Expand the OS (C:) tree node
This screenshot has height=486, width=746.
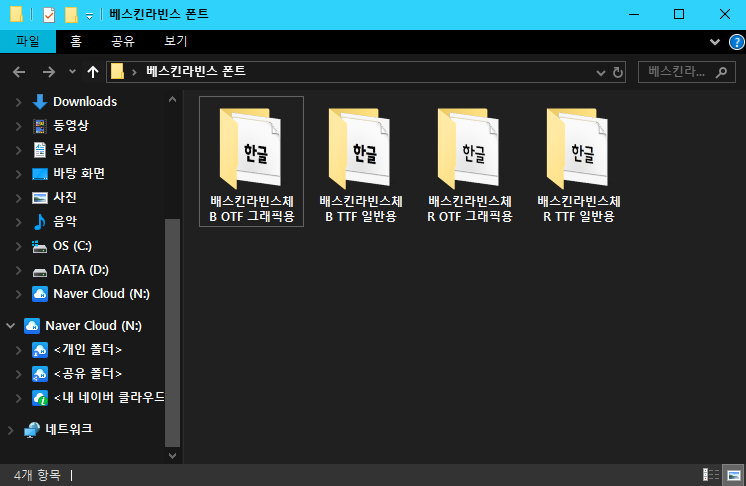[x=18, y=246]
